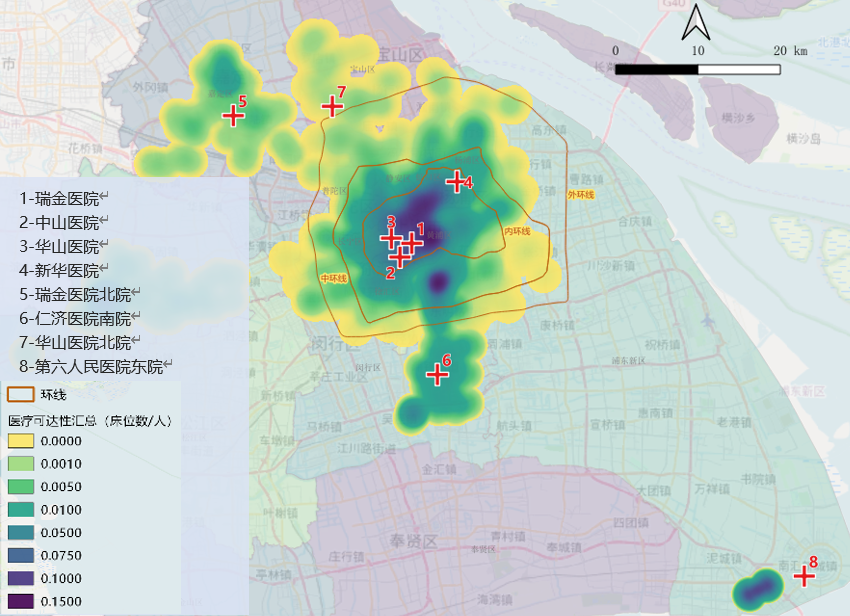Click the 0.0500 legend swatch

coord(21,532)
